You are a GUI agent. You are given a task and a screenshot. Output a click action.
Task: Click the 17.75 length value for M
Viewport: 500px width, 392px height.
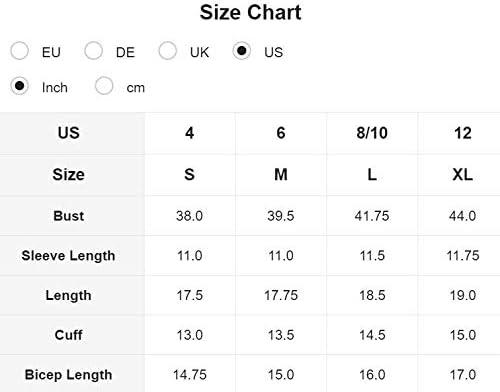point(281,295)
